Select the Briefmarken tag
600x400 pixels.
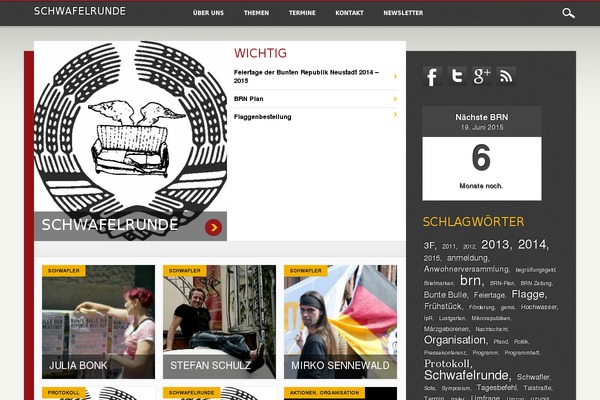[439, 283]
